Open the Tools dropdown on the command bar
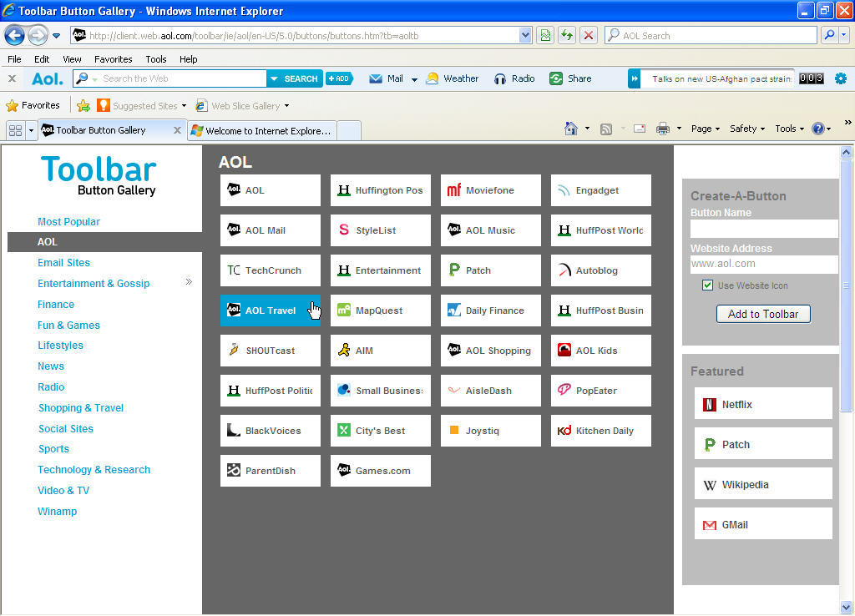 click(x=788, y=129)
